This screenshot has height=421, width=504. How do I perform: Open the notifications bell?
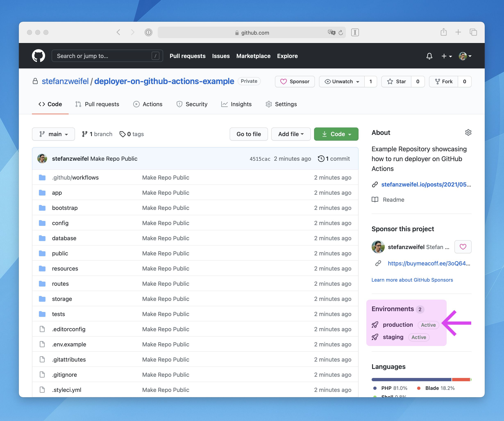point(429,56)
